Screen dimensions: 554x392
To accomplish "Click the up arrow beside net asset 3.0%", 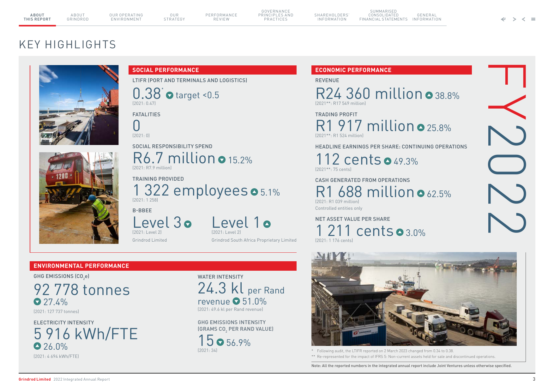I will (x=400, y=232).
